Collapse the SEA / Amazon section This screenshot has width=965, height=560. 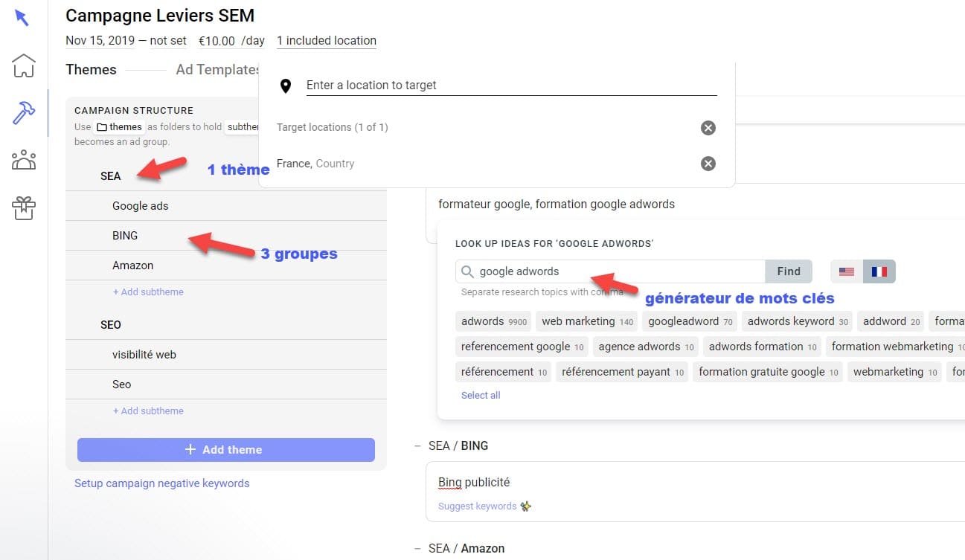tap(417, 549)
